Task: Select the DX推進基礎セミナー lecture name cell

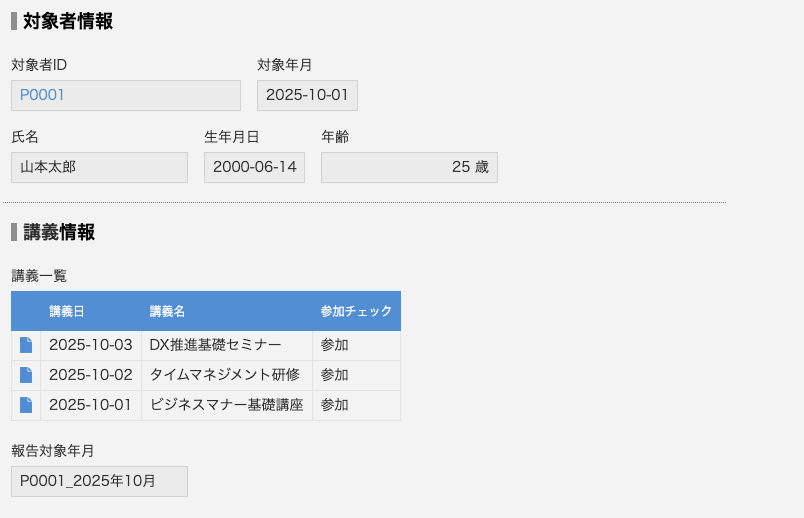Action: coord(215,345)
